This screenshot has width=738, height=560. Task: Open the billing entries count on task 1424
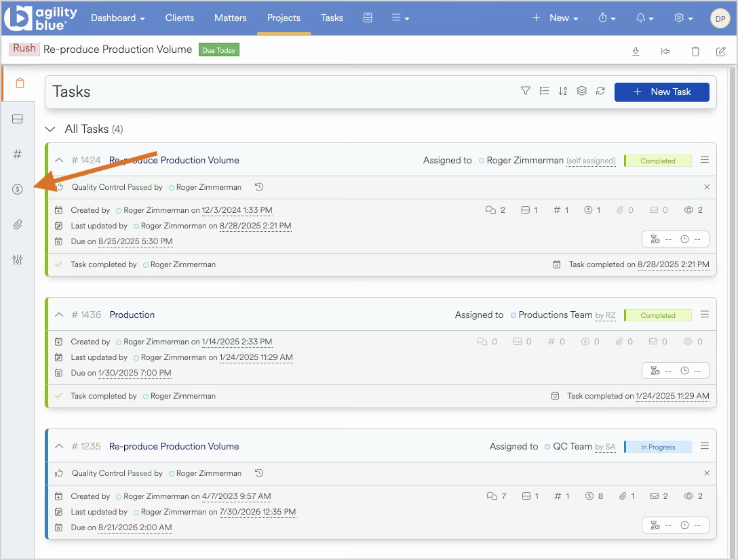click(x=592, y=210)
